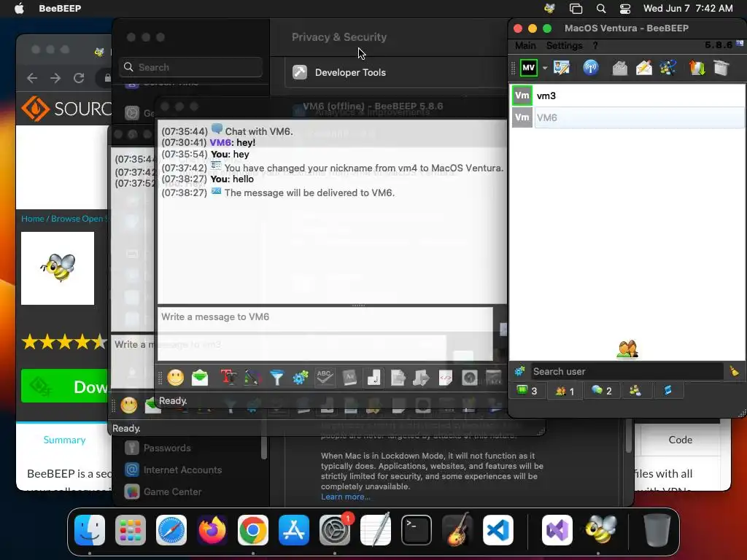Click the BeeBEEP bee logo thumbnail on webpage
The width and height of the screenshot is (747, 560).
click(58, 268)
